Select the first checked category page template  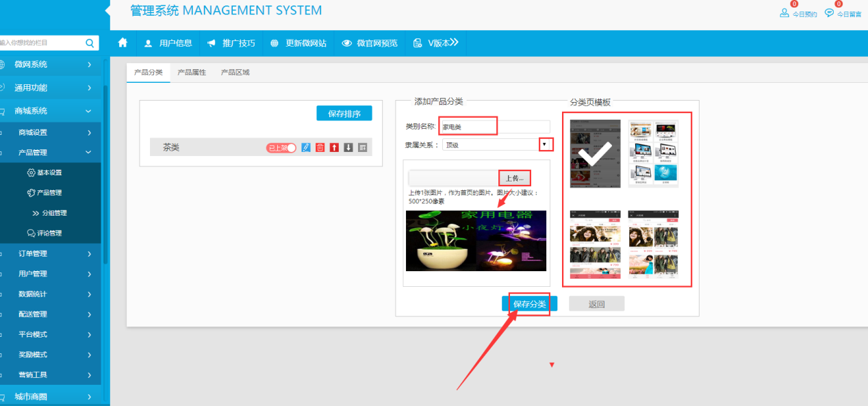pyautogui.click(x=595, y=153)
